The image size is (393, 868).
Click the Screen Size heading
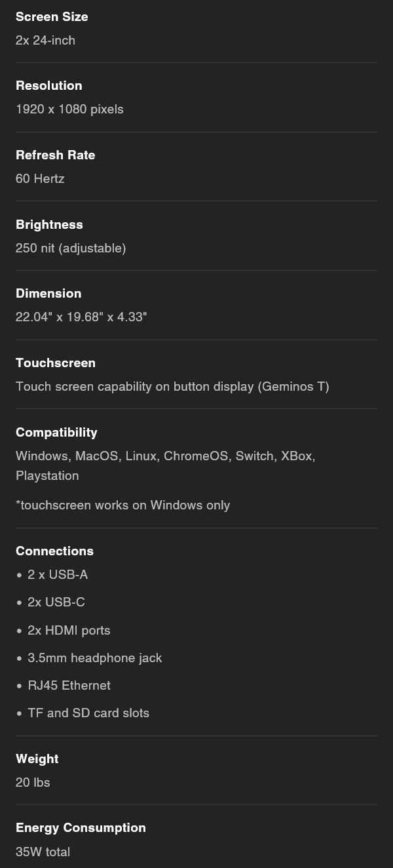pos(52,17)
